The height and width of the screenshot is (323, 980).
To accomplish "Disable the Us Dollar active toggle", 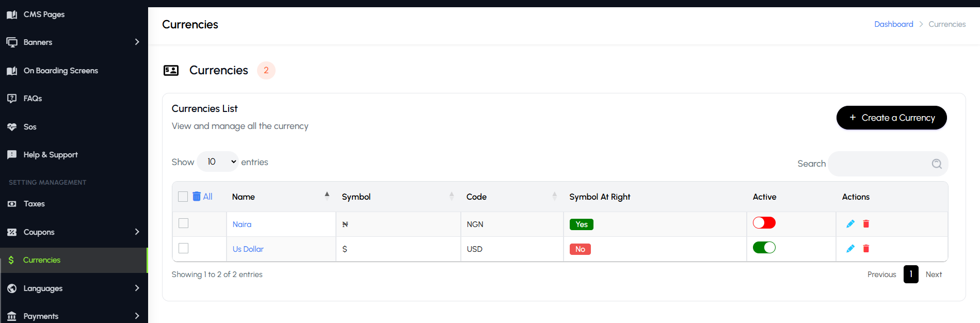I will (764, 248).
